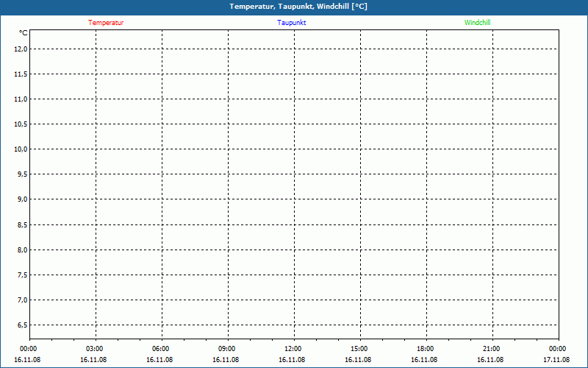
Task: Click the 7,0 y-axis value
Action: pyautogui.click(x=22, y=300)
